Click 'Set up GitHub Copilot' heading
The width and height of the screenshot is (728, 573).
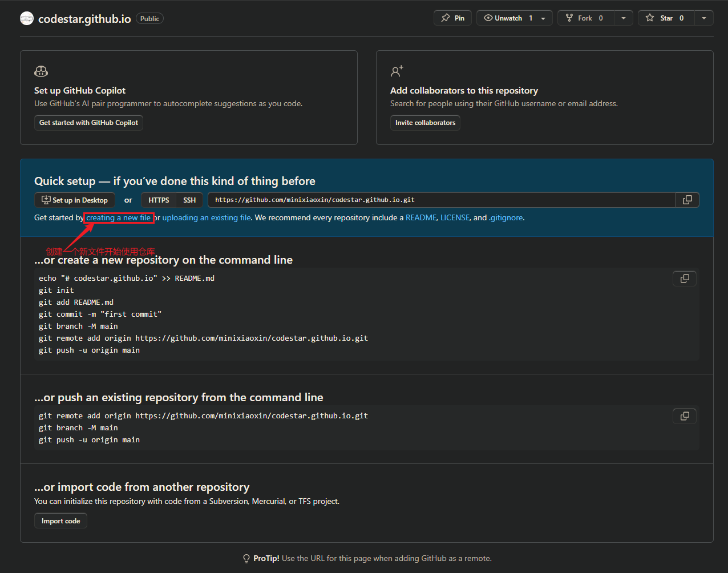coord(80,90)
